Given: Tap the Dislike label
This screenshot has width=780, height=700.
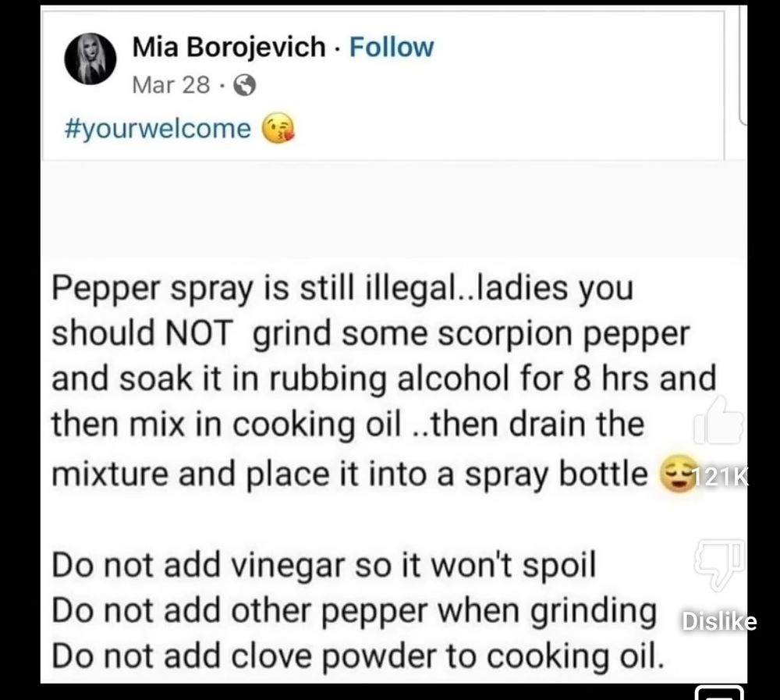Looking at the screenshot, I should click(719, 622).
